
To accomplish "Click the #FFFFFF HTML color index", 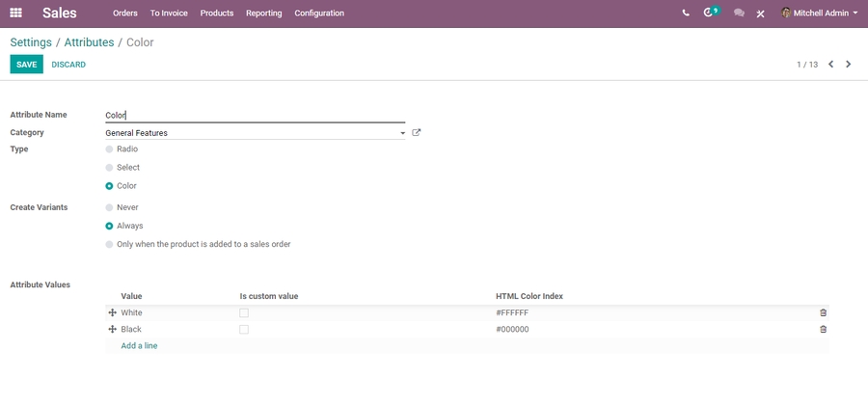I will click(512, 313).
